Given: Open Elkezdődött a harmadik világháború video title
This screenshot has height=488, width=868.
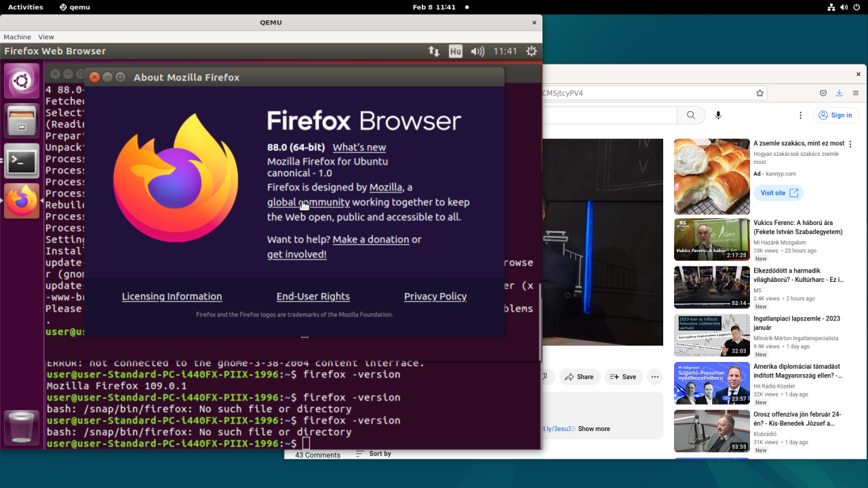Looking at the screenshot, I should pos(798,275).
